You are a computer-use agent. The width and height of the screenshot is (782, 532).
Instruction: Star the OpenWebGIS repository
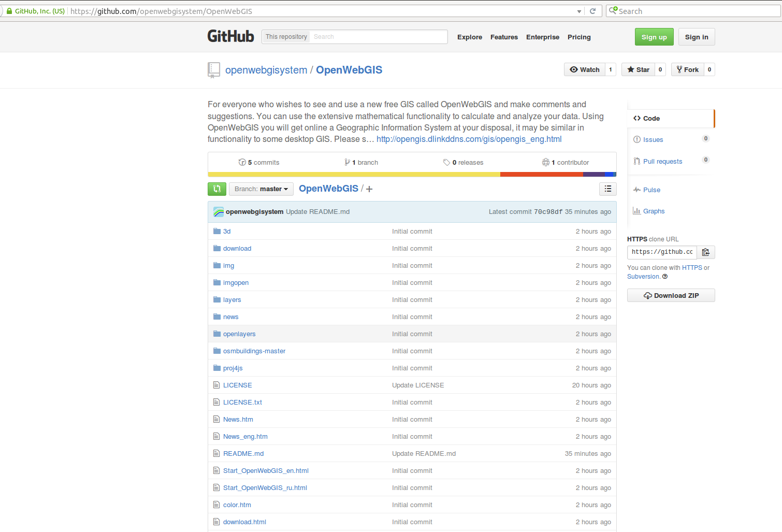(x=638, y=69)
